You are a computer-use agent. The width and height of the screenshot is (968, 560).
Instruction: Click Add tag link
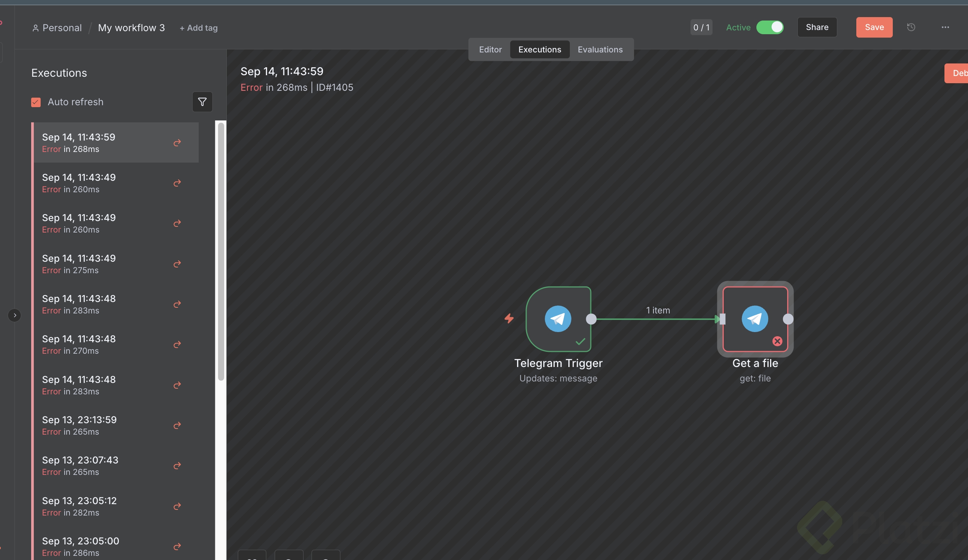tap(199, 28)
